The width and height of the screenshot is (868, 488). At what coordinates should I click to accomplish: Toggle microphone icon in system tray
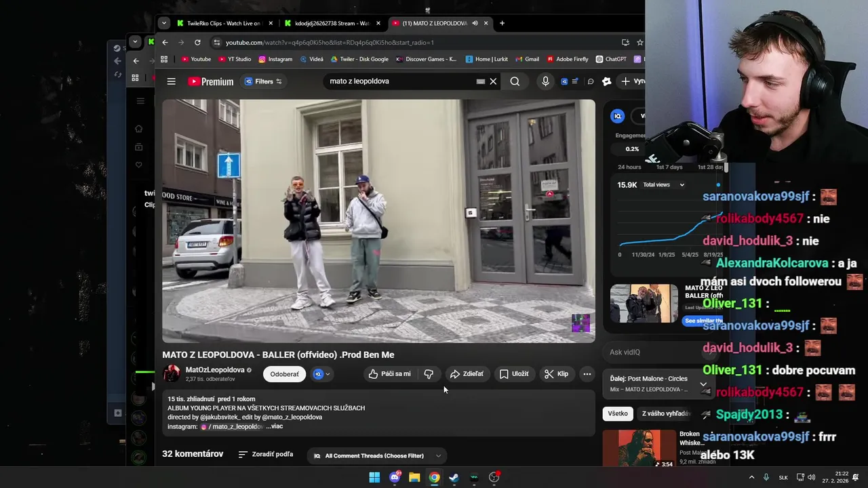[766, 477]
